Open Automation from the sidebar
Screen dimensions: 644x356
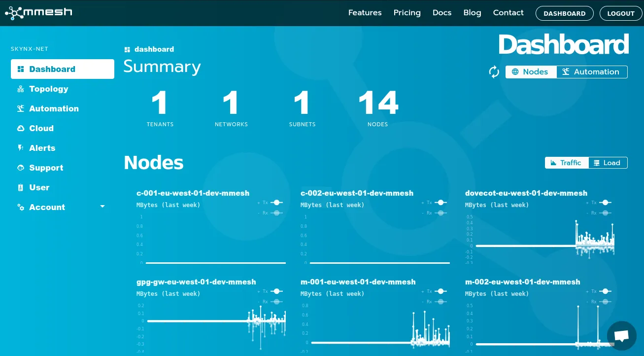[21, 108]
